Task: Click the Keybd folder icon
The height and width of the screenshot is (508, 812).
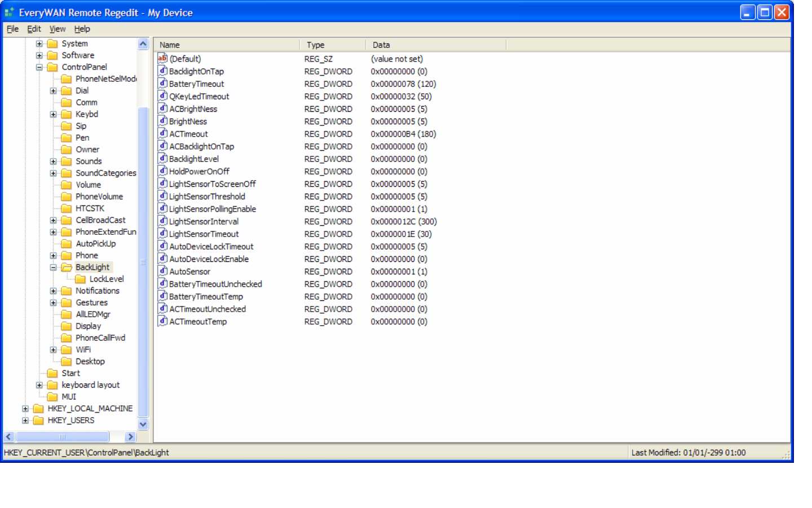Action: point(67,114)
